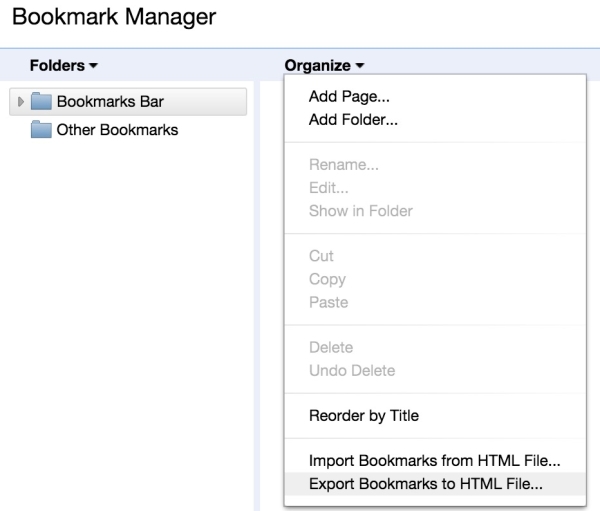Select Show in Folder option
The height and width of the screenshot is (511, 600).
pyautogui.click(x=360, y=211)
